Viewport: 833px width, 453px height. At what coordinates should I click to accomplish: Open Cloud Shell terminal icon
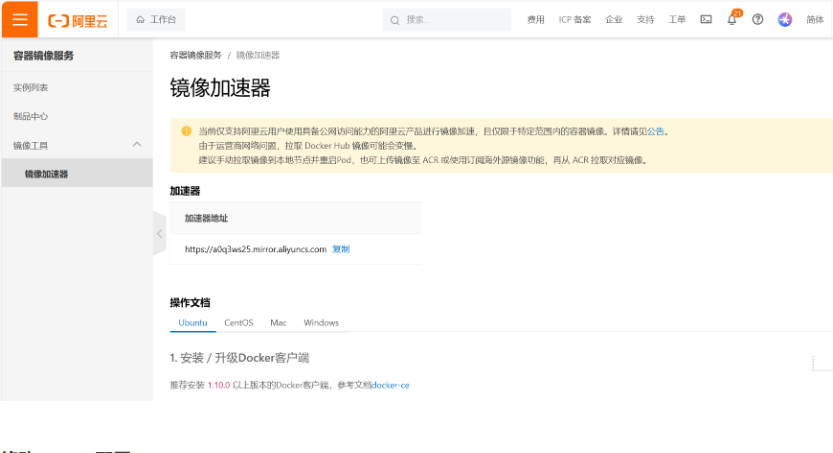(x=706, y=19)
